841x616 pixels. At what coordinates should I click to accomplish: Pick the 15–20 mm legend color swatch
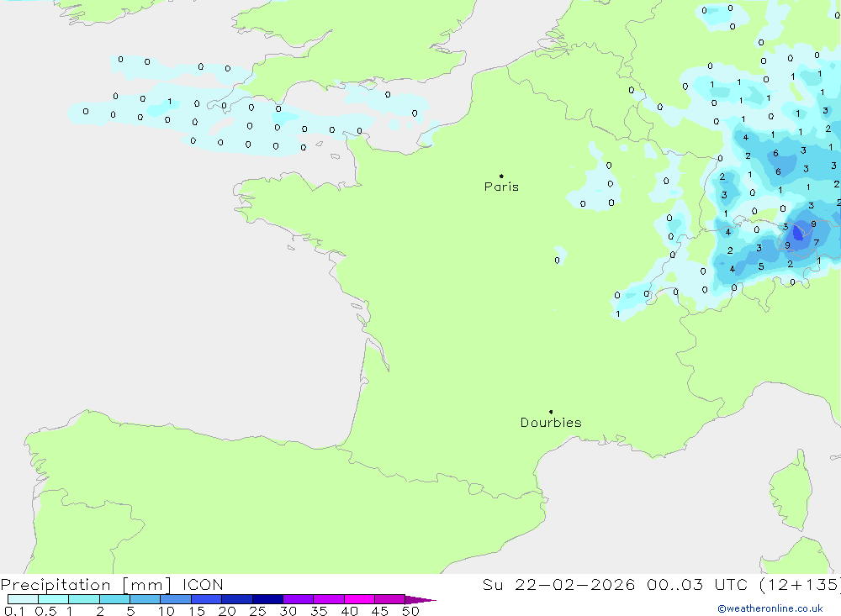[207, 599]
